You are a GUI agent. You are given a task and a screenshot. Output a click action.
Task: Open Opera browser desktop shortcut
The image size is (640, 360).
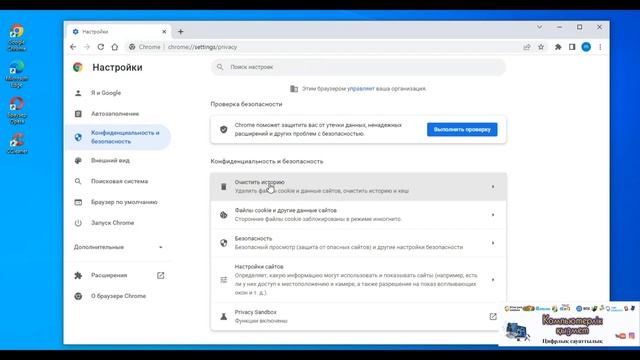click(x=17, y=110)
